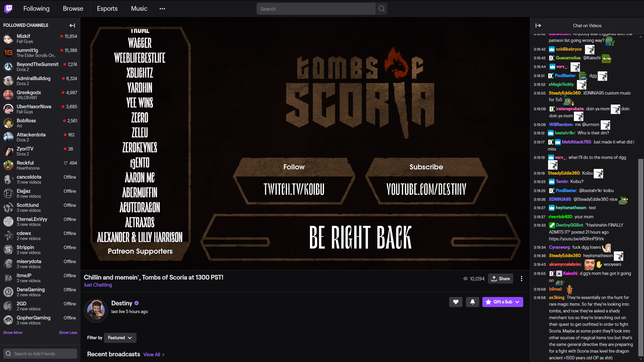644x362 pixels.
Task: Go to the Following tab
Action: tap(36, 9)
